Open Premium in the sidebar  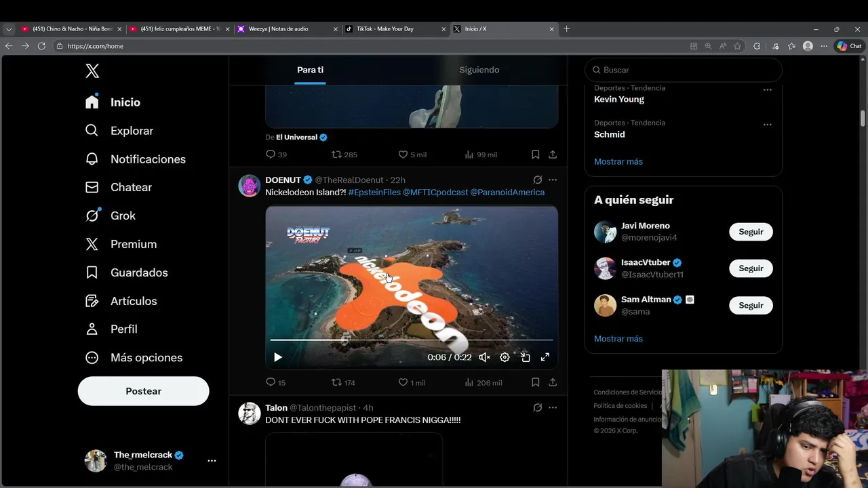click(x=121, y=244)
